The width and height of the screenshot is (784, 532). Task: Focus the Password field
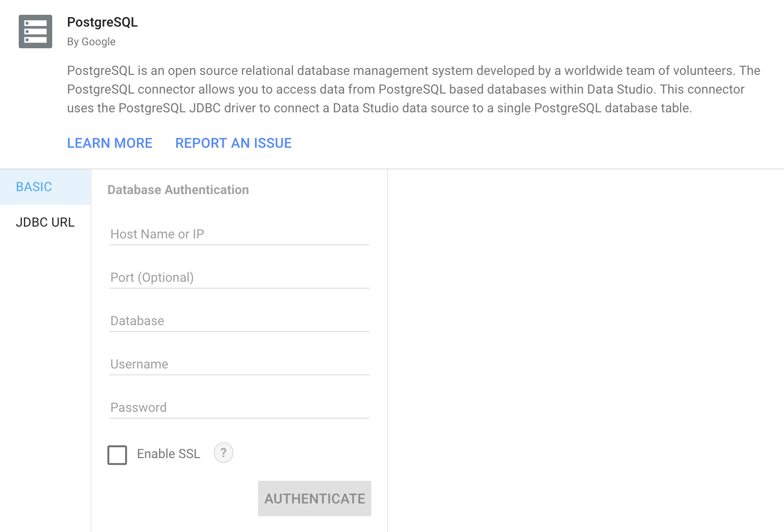point(239,408)
